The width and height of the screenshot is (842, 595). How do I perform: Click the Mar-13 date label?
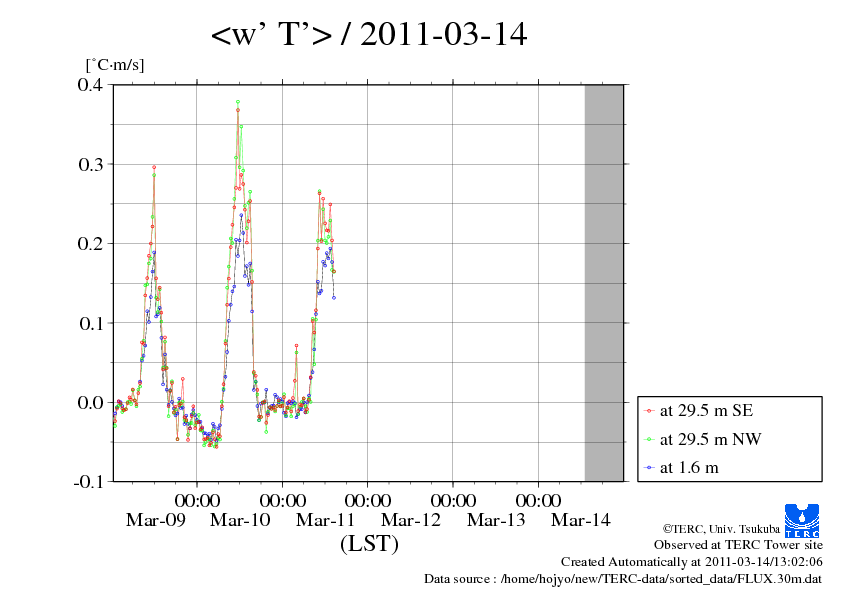pos(496,520)
